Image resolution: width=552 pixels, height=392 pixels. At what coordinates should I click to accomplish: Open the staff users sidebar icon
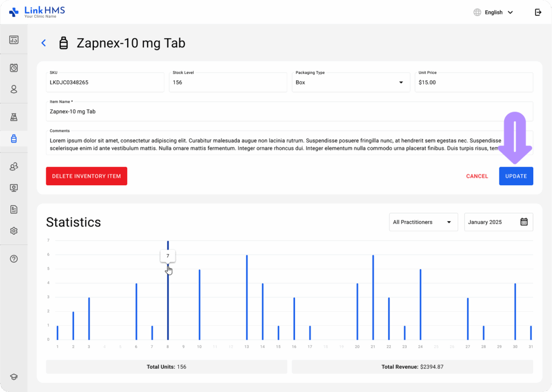(13, 166)
